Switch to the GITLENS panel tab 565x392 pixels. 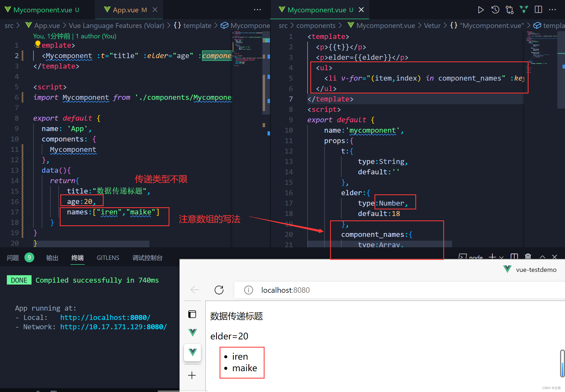tap(108, 258)
